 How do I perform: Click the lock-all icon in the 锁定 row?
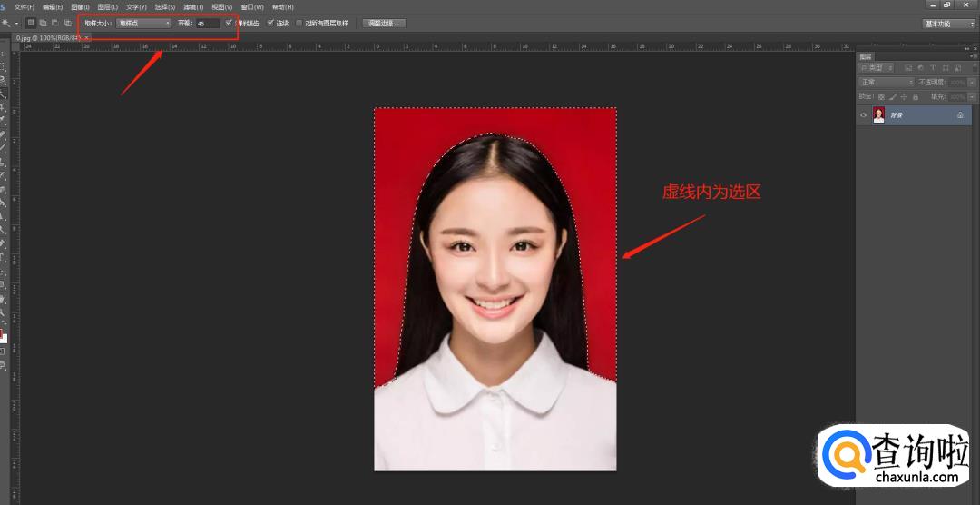pyautogui.click(x=915, y=95)
